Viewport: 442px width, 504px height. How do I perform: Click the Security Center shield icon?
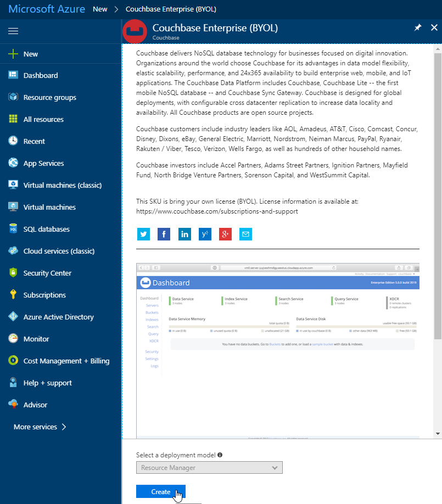(13, 272)
